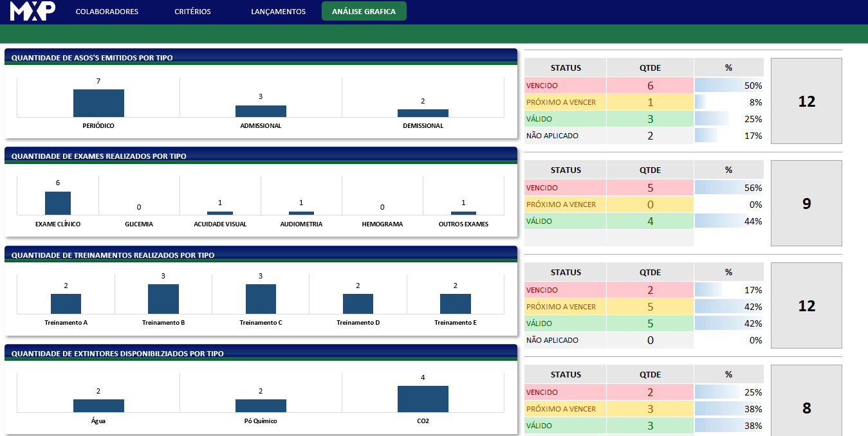Select the total box showing 9
The image size is (868, 436).
pyautogui.click(x=806, y=203)
